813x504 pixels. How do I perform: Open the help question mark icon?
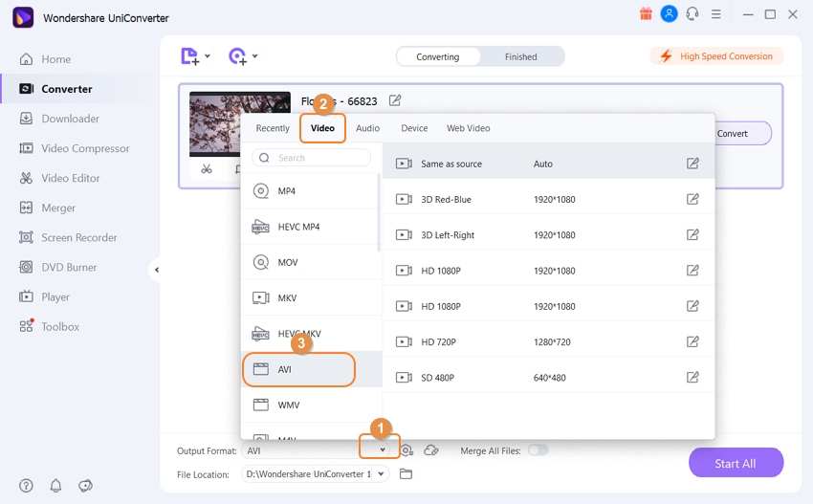26,486
